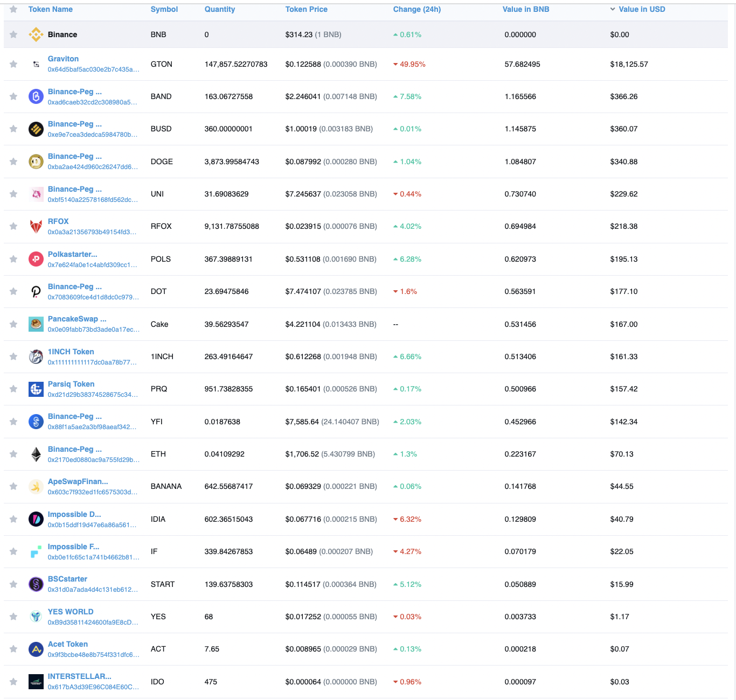Click the BAND token logo
The height and width of the screenshot is (700, 736).
point(36,96)
